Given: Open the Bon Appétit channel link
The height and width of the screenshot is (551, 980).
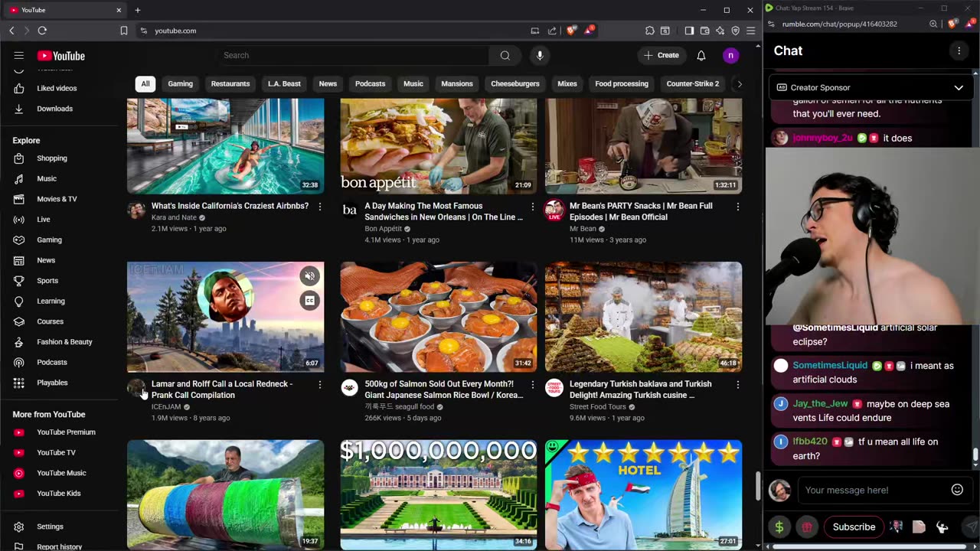Looking at the screenshot, I should pos(384,229).
